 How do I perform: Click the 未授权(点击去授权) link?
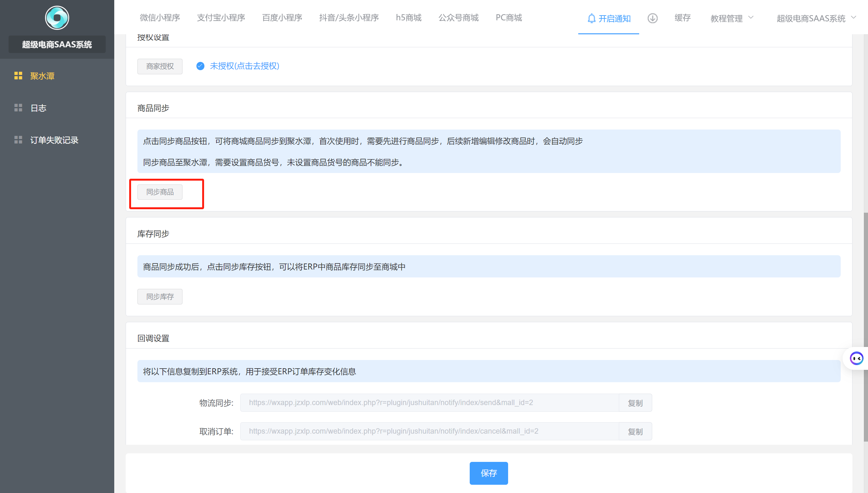coord(244,66)
